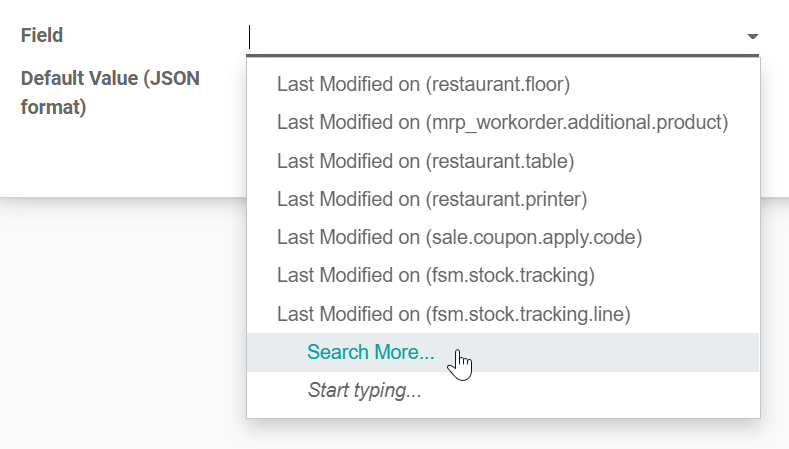
Task: Pick Last Modified on (restaurant.table)
Action: click(x=425, y=161)
